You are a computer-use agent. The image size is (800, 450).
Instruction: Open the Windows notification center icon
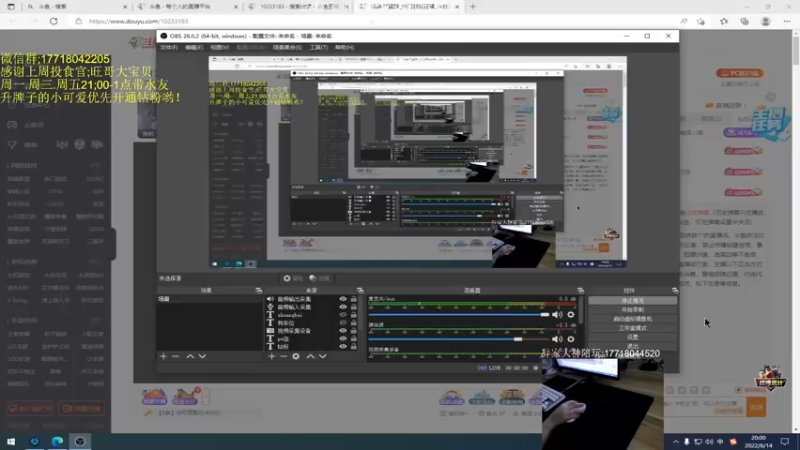pyautogui.click(x=785, y=442)
